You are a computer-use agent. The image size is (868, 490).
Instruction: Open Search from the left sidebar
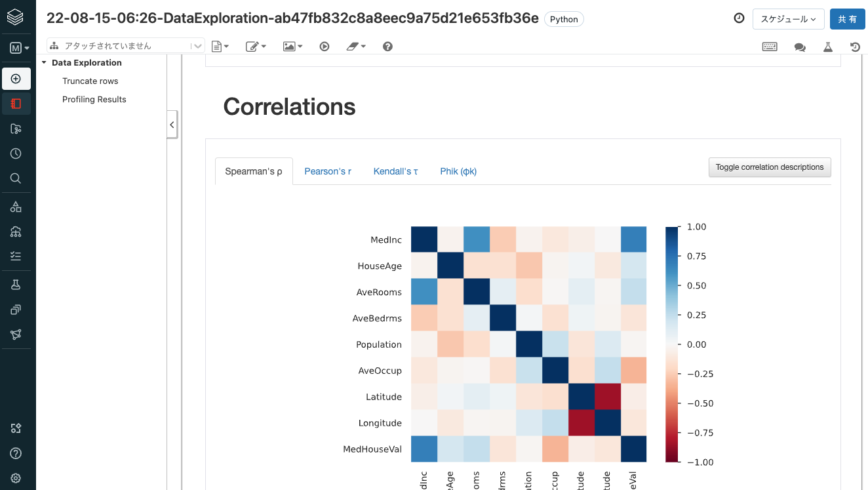[16, 178]
